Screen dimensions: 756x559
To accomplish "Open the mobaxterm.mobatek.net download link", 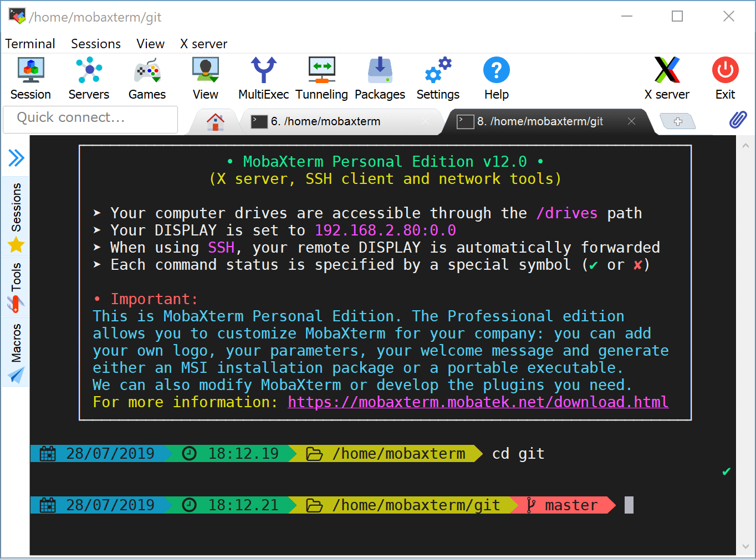I will (x=478, y=402).
